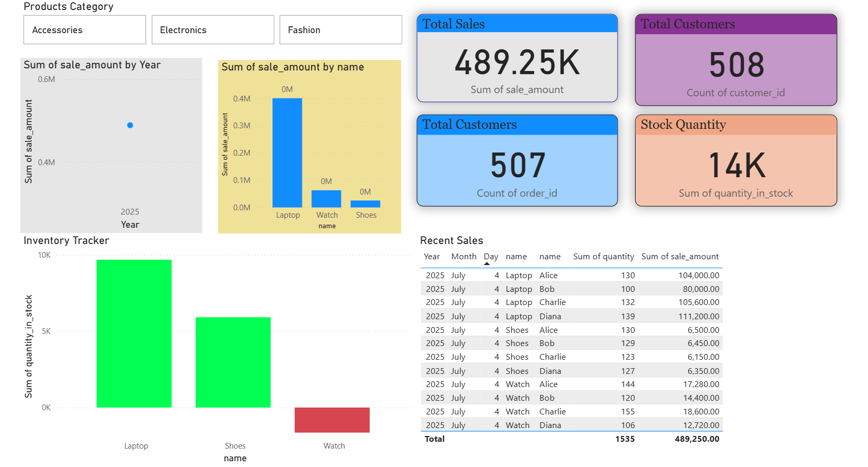Sort by the Sum of sale_amount header
Image resolution: width=868 pixels, height=467 pixels.
pyautogui.click(x=680, y=257)
